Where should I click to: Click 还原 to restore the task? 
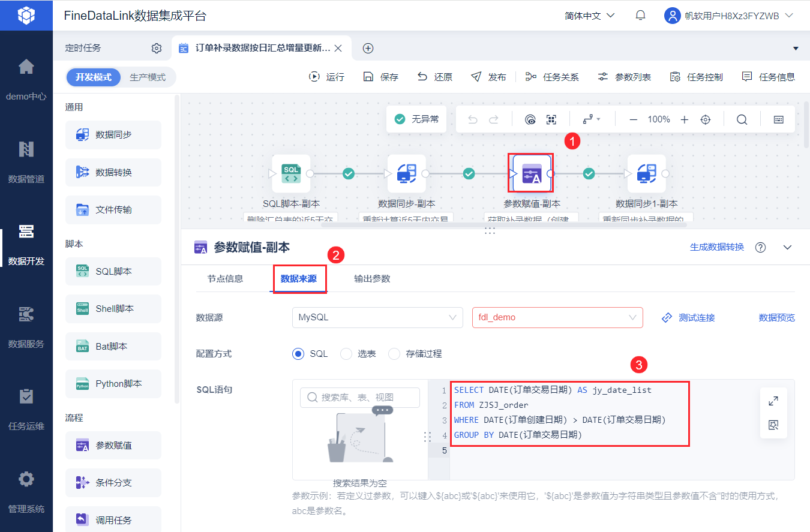click(434, 77)
